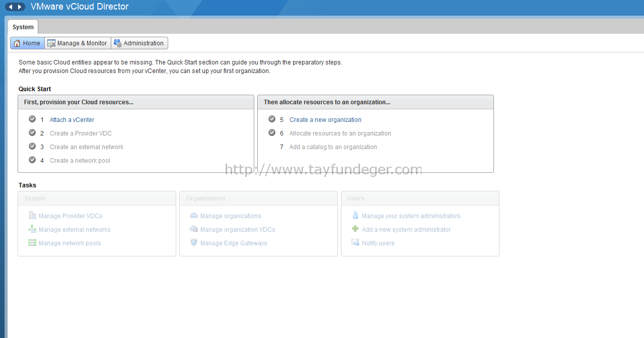The image size is (644, 338).
Task: Click checkmark beside Create a network pool
Action: coord(32,160)
